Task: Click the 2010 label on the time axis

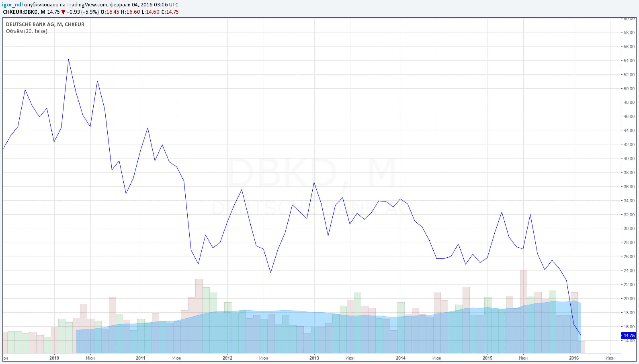Action: (x=54, y=358)
